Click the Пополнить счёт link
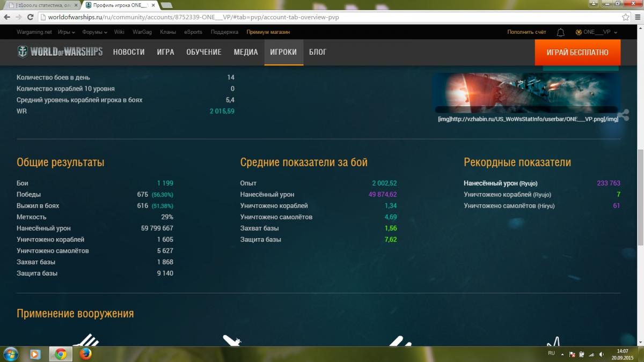 [x=526, y=32]
